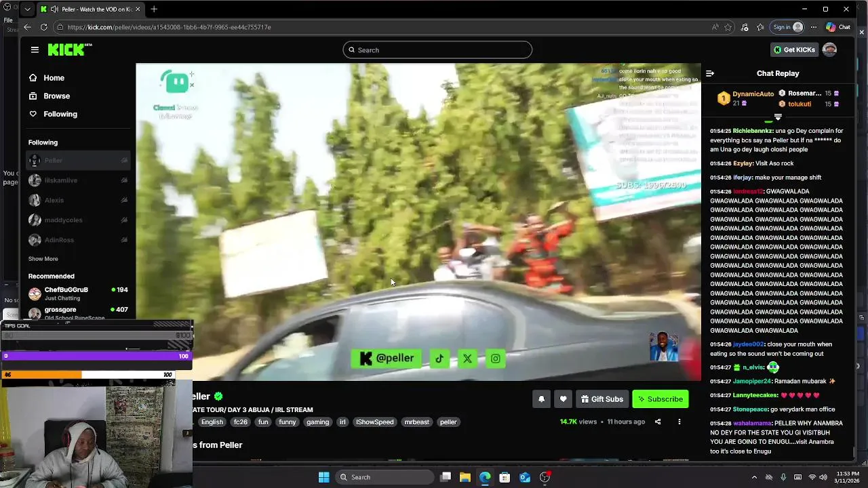The image size is (868, 488).
Task: Open a new browser tab
Action: pyautogui.click(x=154, y=9)
